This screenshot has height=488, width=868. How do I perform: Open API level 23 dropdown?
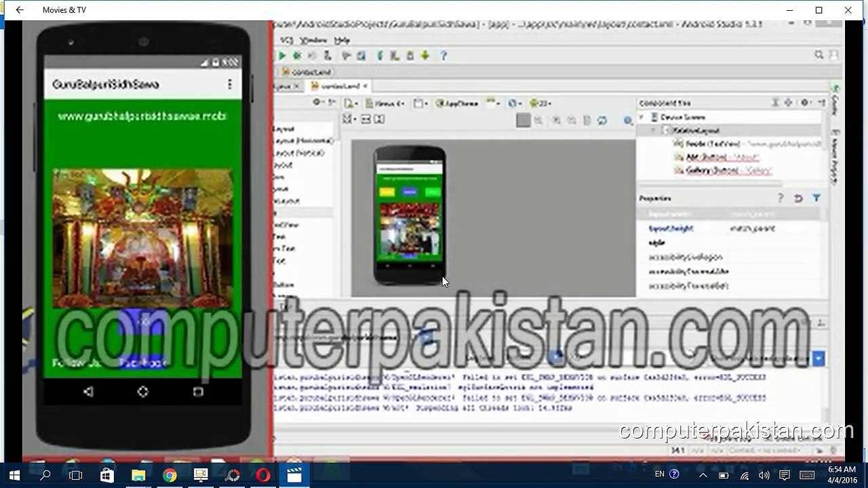tap(540, 104)
